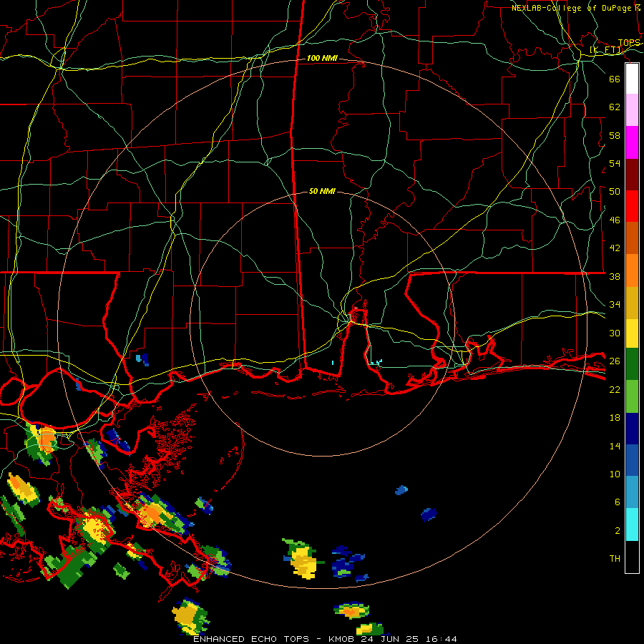
Task: Click the bright red legend color segment
Action: (632, 206)
